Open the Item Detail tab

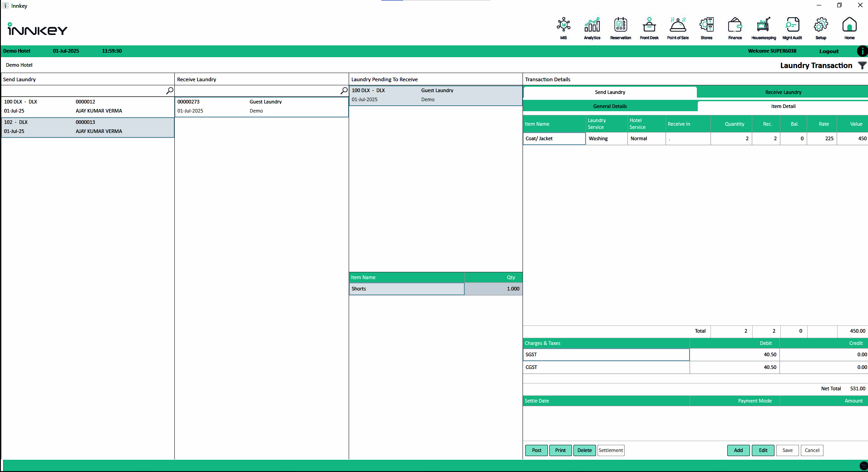coord(783,106)
